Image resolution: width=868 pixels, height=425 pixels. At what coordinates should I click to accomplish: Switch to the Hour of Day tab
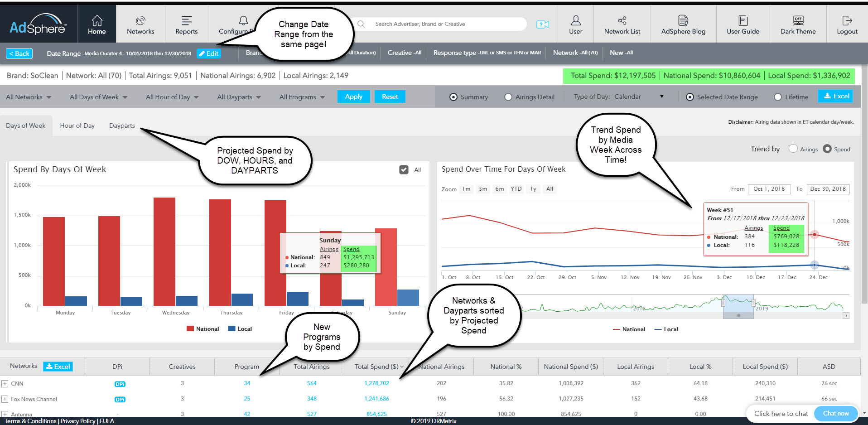tap(77, 126)
